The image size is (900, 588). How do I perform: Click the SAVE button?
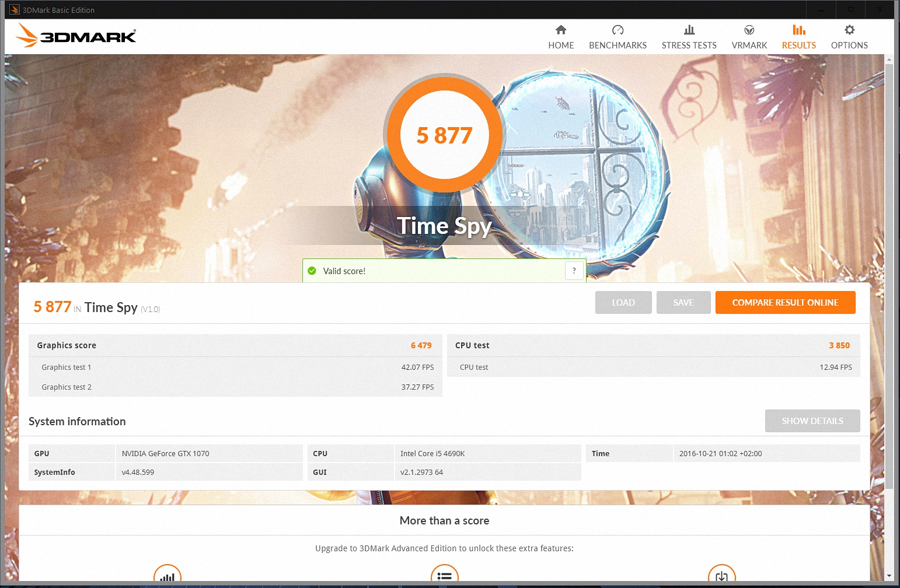point(683,302)
